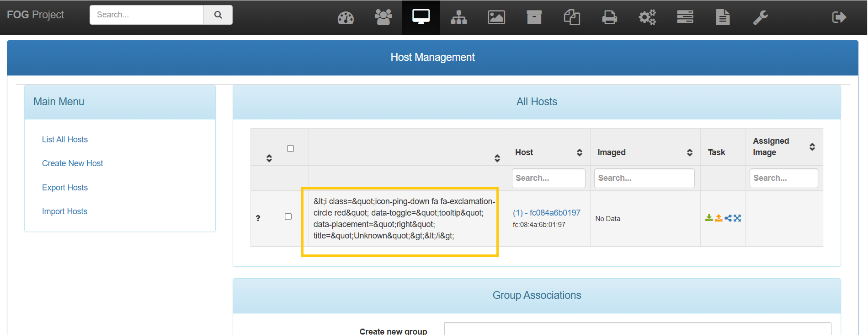Click the FOG Project home link
The width and height of the screenshot is (868, 335).
[x=35, y=15]
